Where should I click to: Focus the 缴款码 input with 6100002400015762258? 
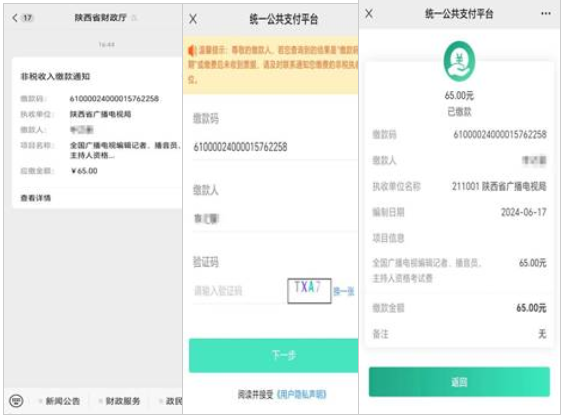click(275, 147)
